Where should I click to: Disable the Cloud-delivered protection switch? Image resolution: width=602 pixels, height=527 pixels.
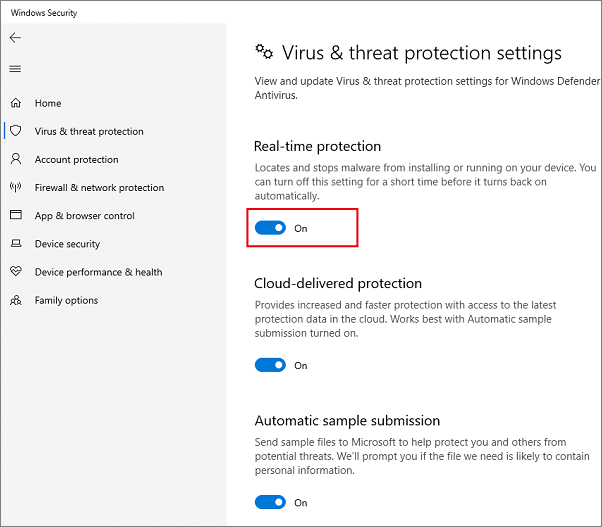click(x=270, y=365)
